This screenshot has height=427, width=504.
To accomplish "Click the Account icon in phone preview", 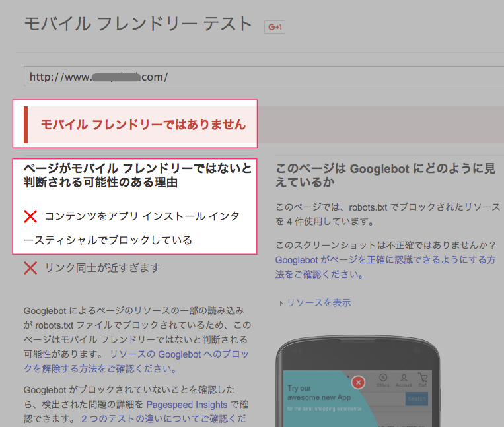I will tap(404, 380).
